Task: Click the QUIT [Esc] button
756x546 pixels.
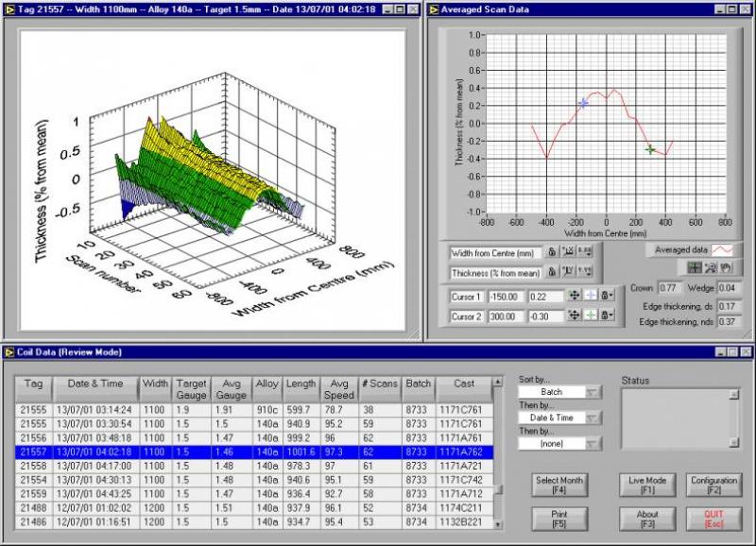Action: coord(713,519)
